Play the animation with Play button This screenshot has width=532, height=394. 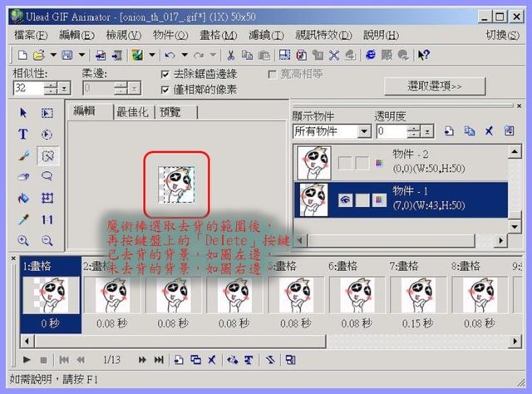tap(27, 360)
